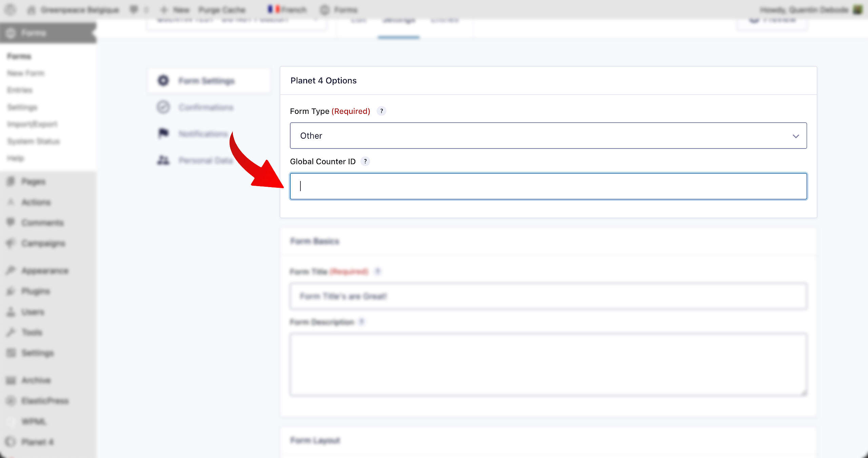Click the Form Basics section heading

[x=315, y=241]
